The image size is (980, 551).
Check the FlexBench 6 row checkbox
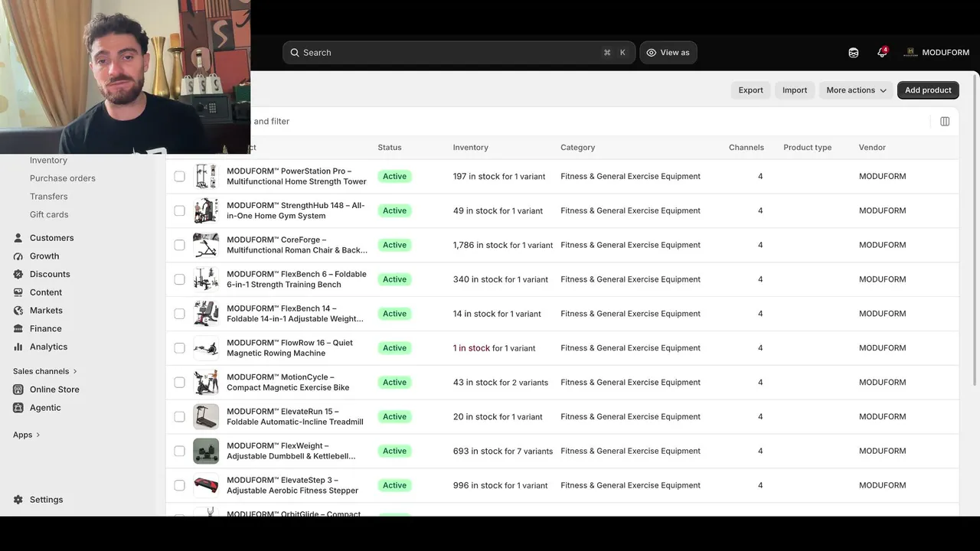tap(179, 279)
